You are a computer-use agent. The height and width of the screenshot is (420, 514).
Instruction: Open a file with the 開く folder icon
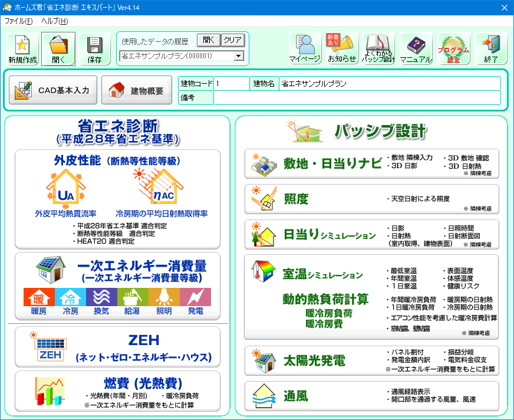point(58,49)
